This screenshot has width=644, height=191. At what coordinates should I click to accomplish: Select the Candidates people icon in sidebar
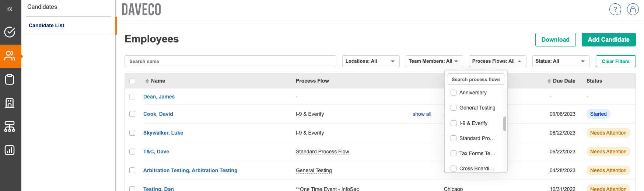10,56
